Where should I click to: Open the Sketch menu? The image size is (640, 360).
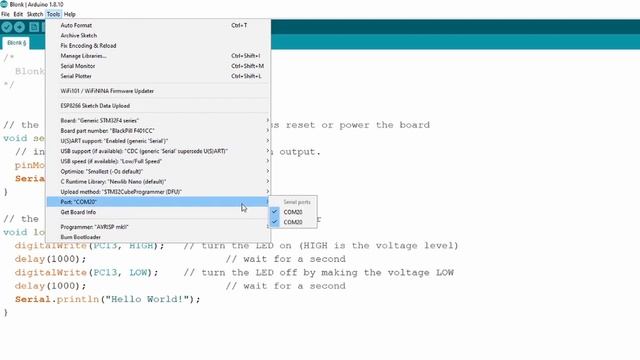click(35, 14)
